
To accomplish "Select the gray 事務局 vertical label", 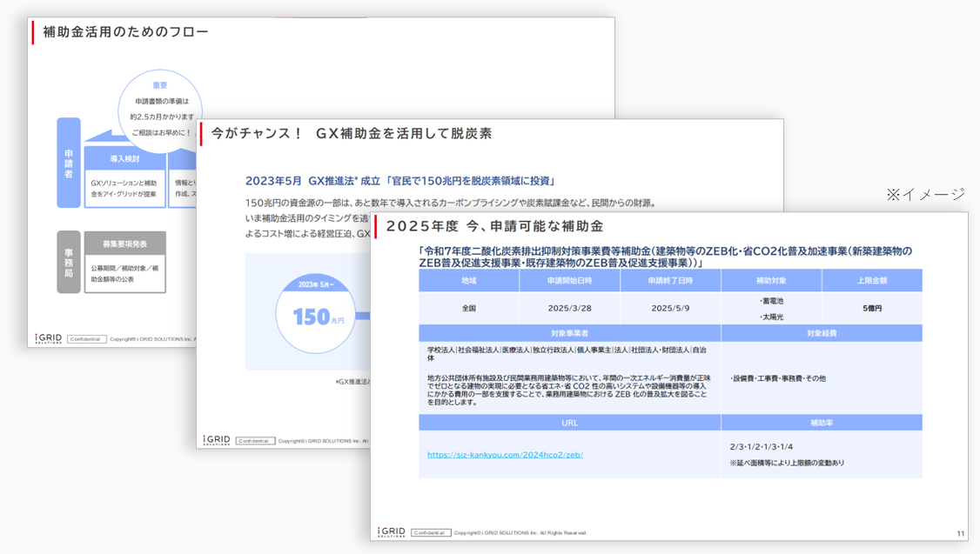I will click(69, 262).
